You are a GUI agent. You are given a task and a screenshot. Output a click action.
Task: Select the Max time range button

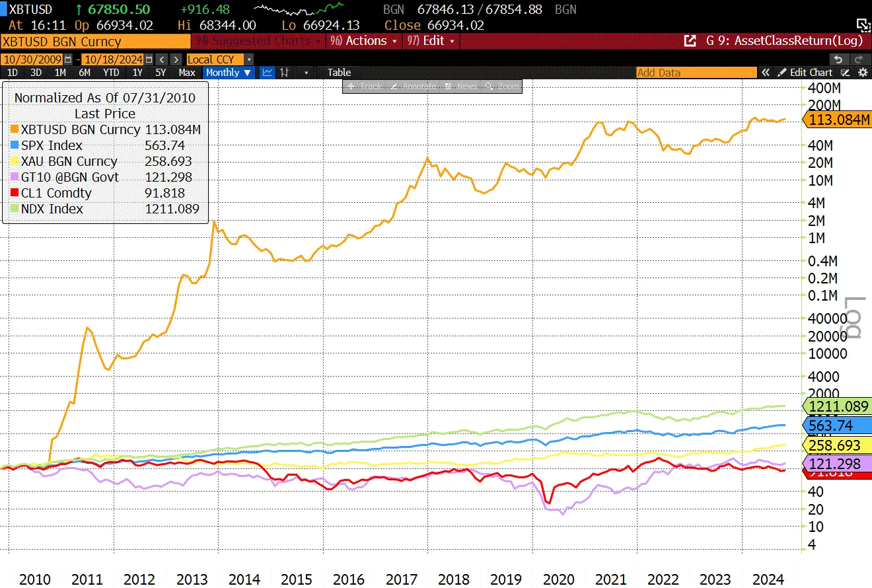point(187,73)
